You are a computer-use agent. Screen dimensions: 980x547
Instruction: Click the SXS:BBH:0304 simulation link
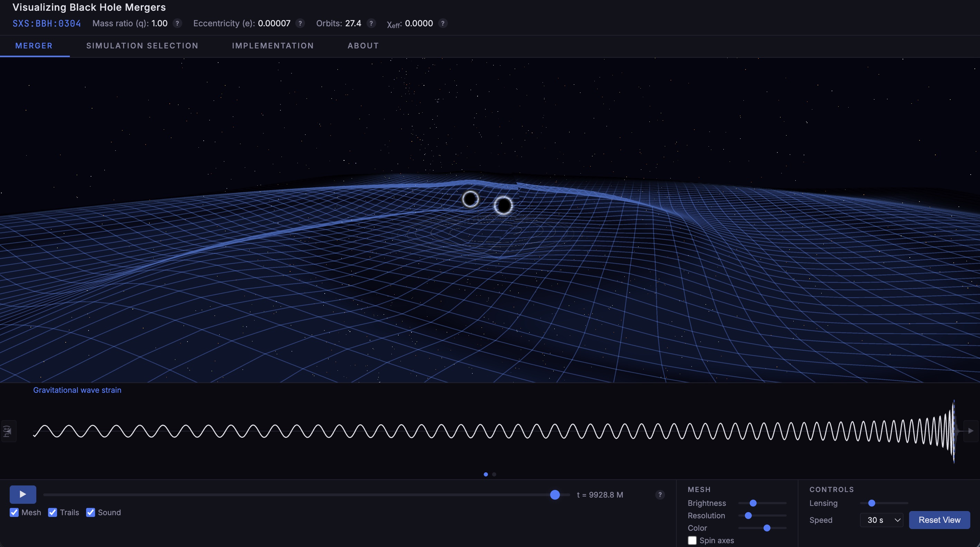point(46,23)
